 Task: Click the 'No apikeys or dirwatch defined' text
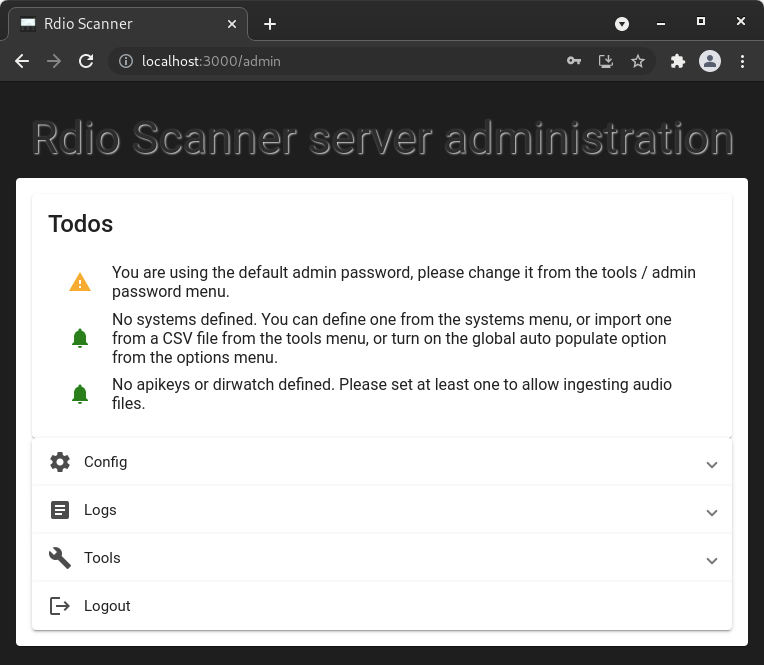click(392, 394)
